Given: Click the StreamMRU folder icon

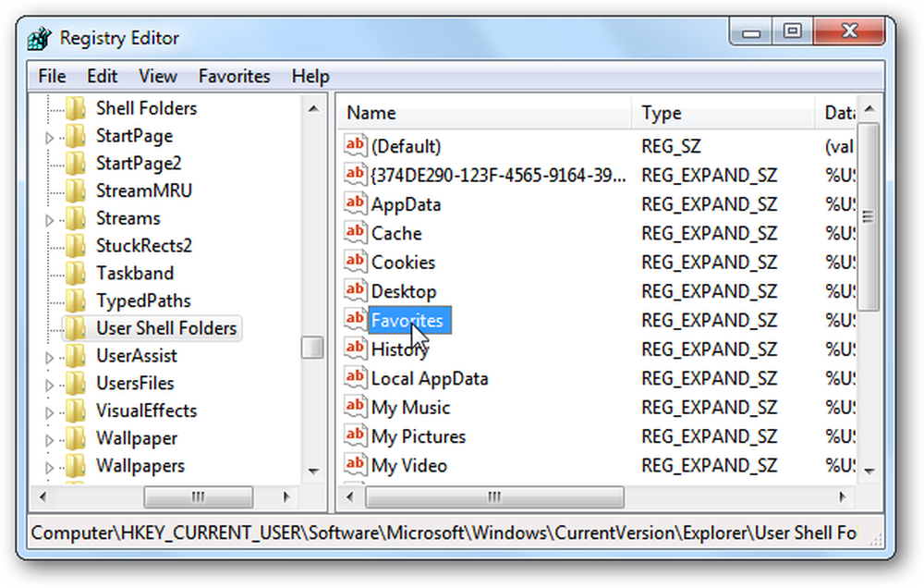Looking at the screenshot, I should 76,190.
